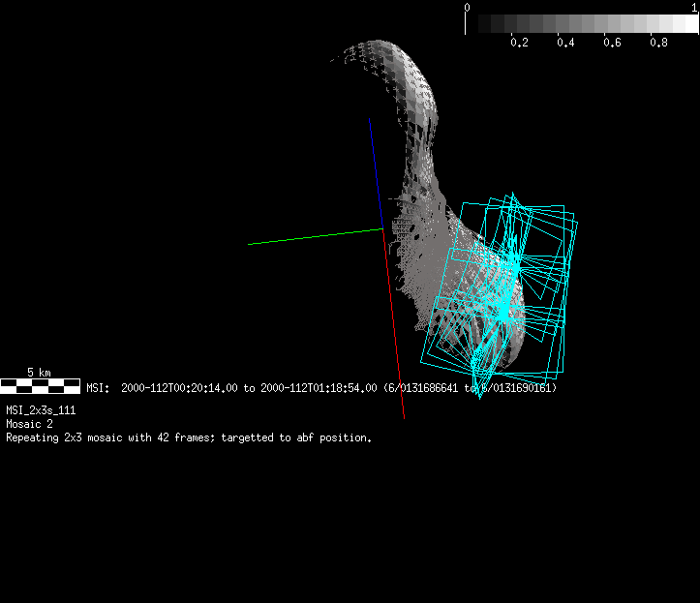The image size is (700, 603).
Task: Click the point where the three axes meet
Action: [x=383, y=229]
